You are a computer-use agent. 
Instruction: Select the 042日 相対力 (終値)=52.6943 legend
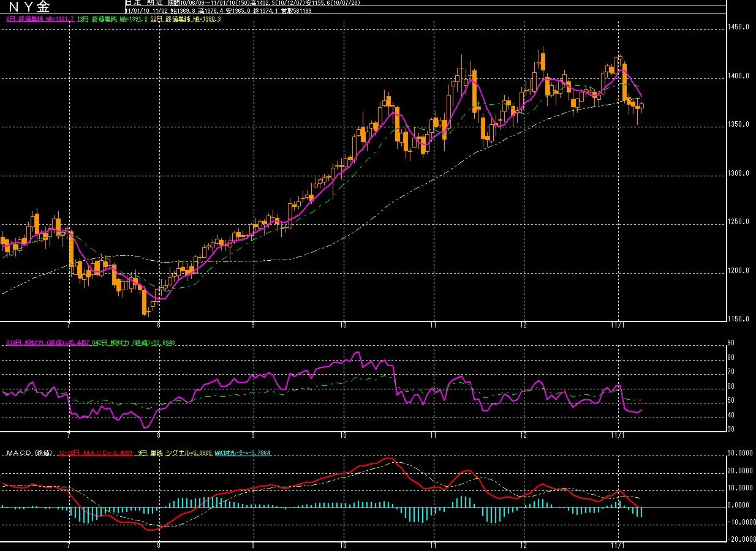click(134, 342)
